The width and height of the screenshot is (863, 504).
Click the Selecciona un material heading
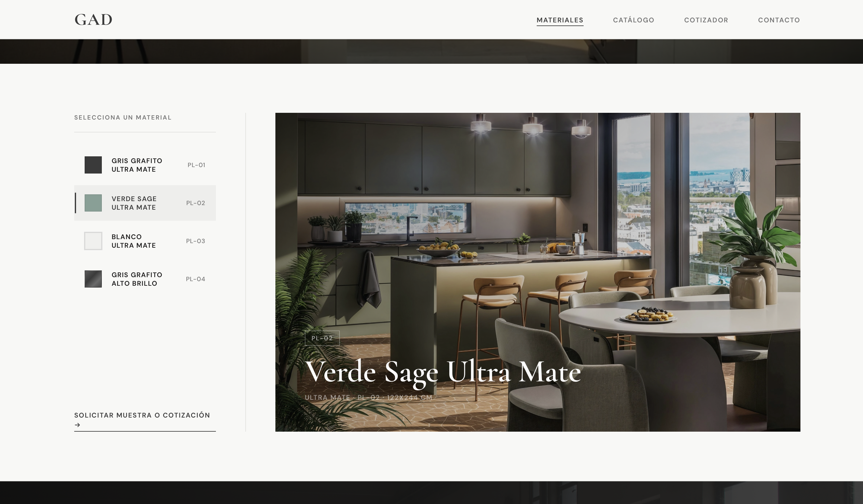(123, 117)
